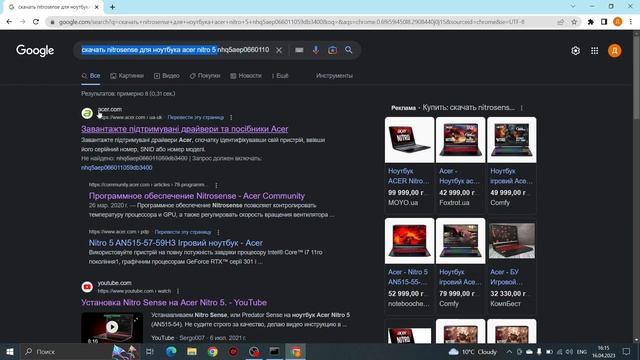The width and height of the screenshot is (640, 360).
Task: Search by image with Google Lens
Action: (332, 50)
